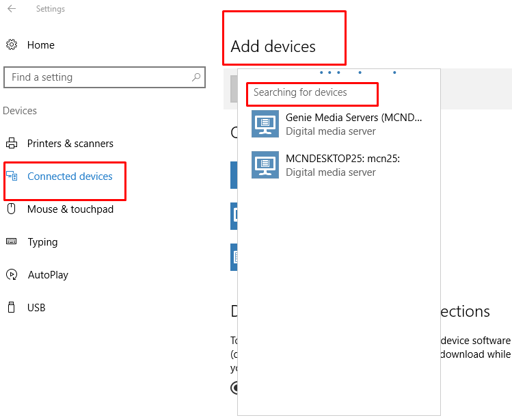Open the Printers & scanners settings page
512x420 pixels.
[x=70, y=144]
